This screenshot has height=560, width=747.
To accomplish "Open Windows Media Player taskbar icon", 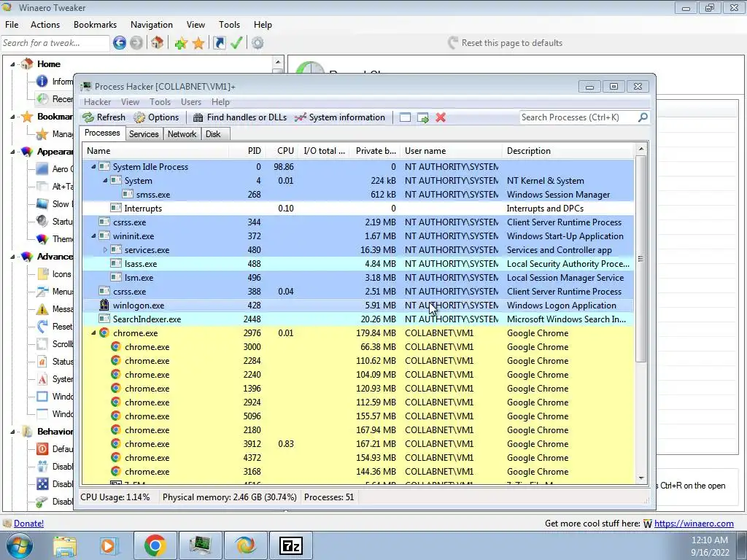I will pyautogui.click(x=108, y=545).
